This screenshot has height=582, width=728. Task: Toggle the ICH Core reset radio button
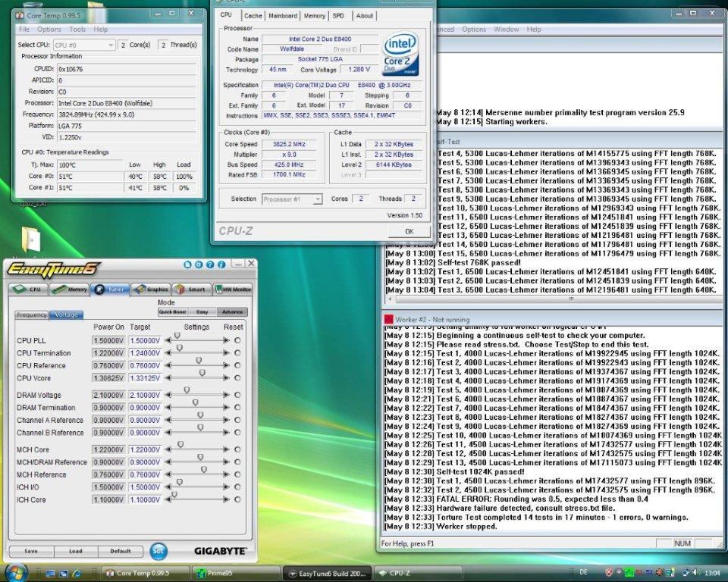point(237,500)
